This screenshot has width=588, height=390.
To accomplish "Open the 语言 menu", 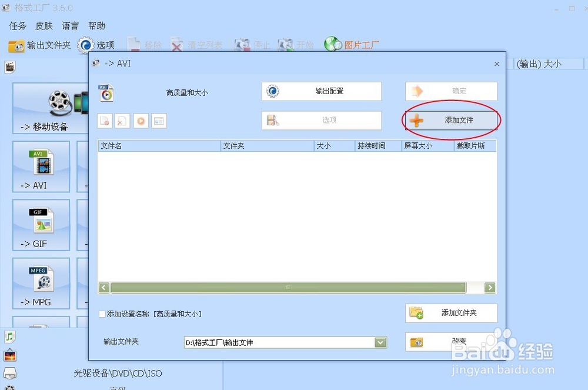I will 70,25.
